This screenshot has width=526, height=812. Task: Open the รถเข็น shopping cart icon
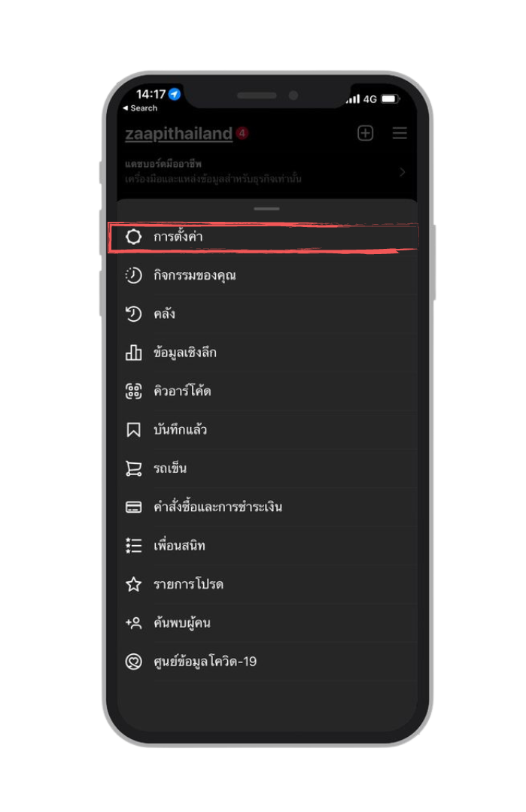pyautogui.click(x=133, y=468)
